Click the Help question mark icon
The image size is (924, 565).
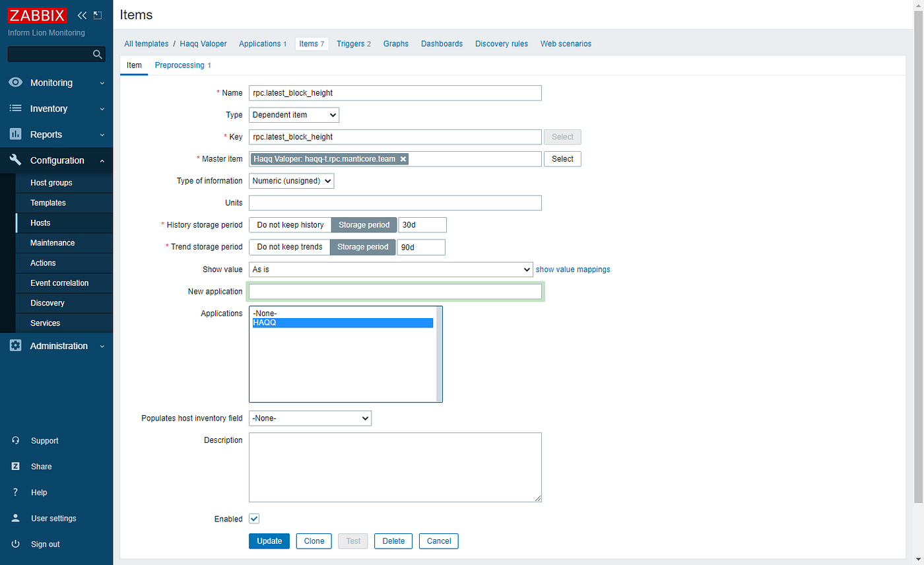16,492
